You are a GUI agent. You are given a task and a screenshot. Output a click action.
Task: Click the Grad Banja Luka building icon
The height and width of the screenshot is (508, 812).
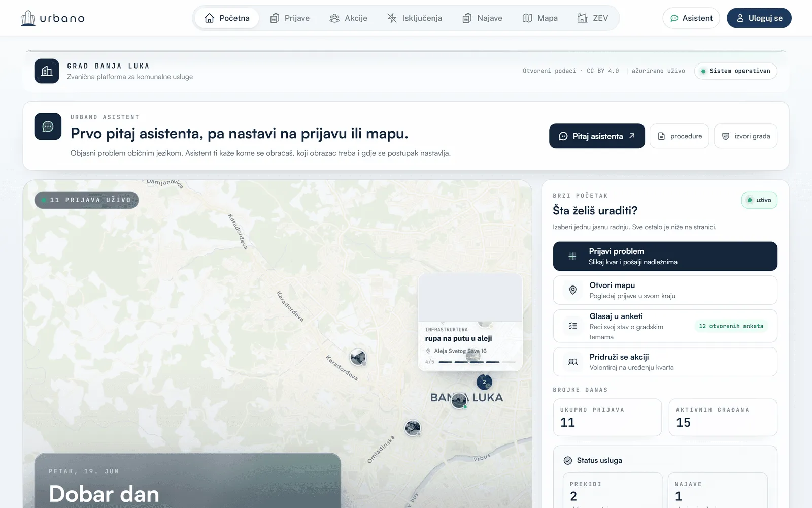pyautogui.click(x=47, y=71)
